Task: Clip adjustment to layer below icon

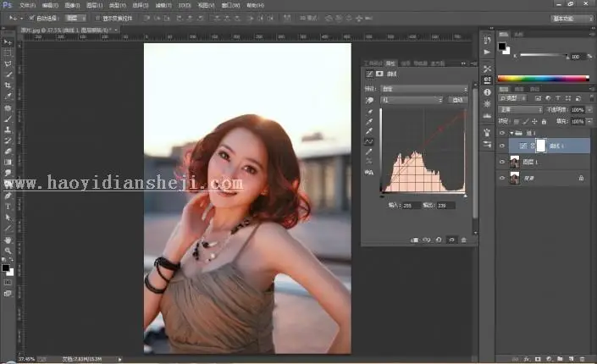Action: 415,240
